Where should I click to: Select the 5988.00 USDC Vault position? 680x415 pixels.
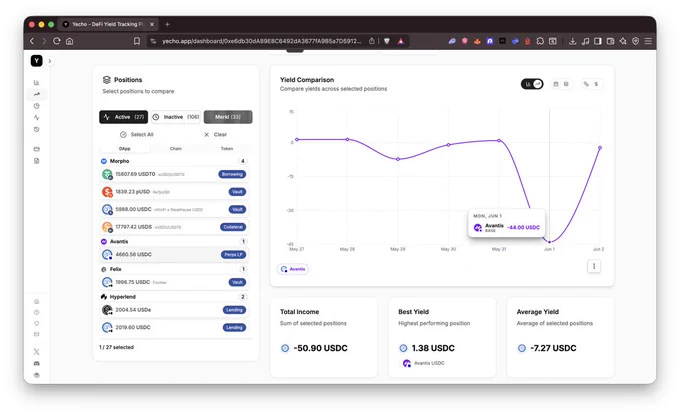pyautogui.click(x=174, y=209)
